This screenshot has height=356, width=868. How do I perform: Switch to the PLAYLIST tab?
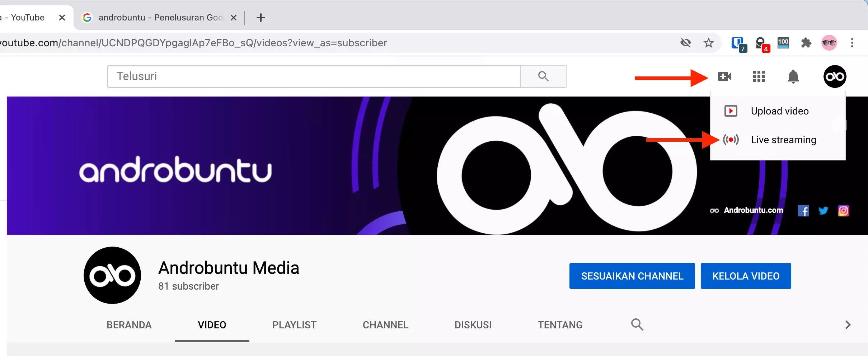294,325
